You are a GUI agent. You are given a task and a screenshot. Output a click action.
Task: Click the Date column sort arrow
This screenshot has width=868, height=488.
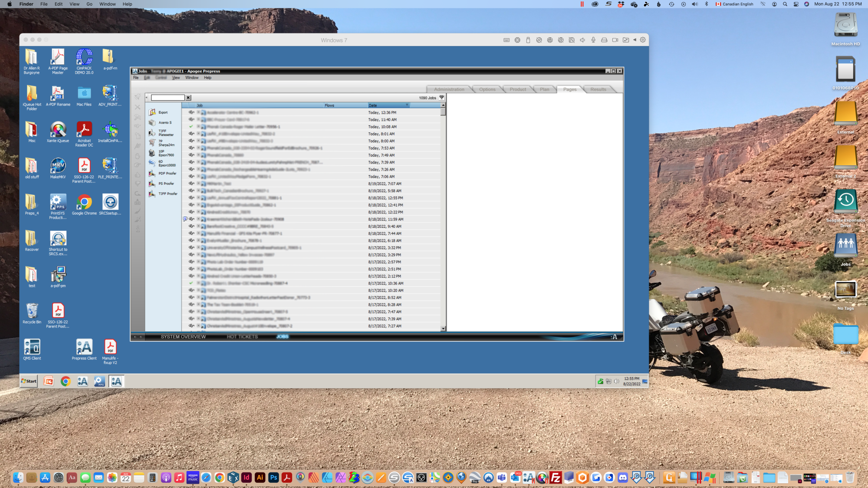pyautogui.click(x=407, y=105)
